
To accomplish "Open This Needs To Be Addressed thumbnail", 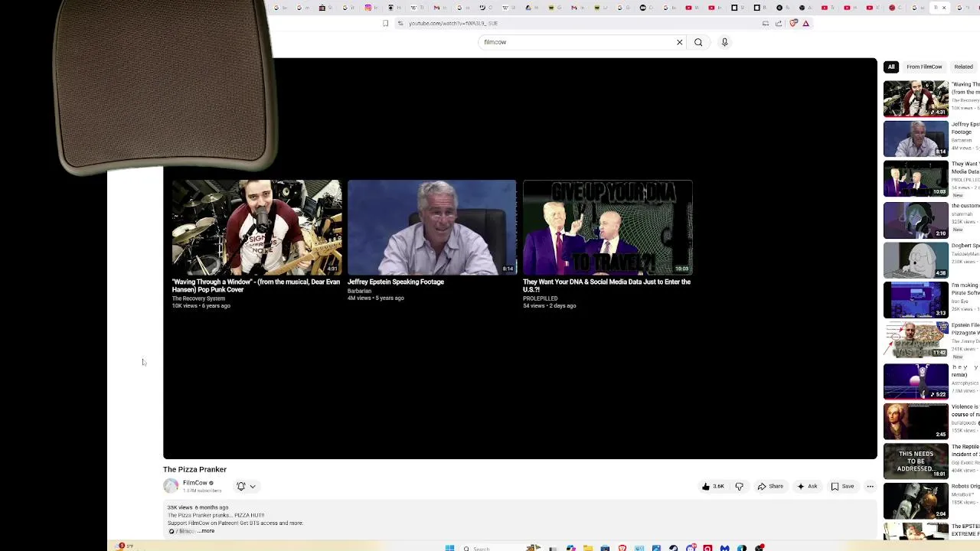I will click(x=916, y=461).
